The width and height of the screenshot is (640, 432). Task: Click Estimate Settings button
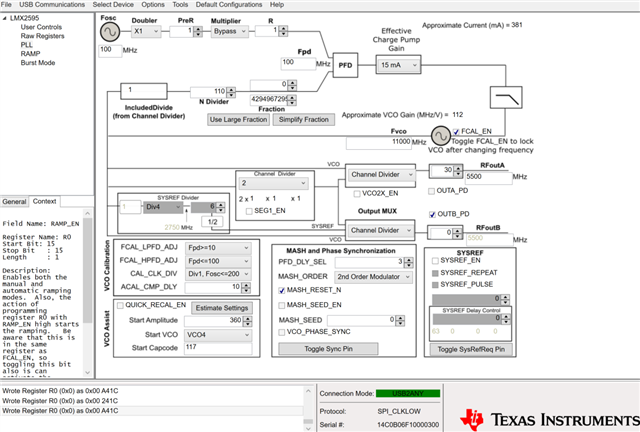tap(222, 308)
